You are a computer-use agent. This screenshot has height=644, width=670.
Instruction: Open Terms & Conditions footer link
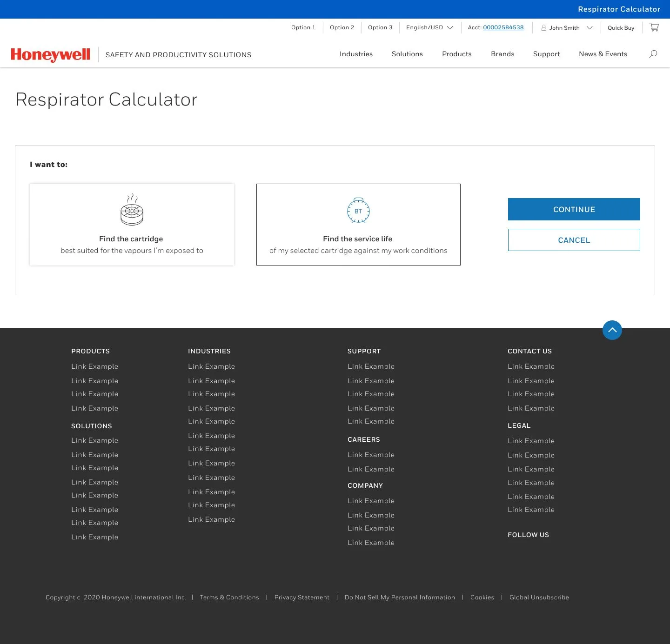229,598
